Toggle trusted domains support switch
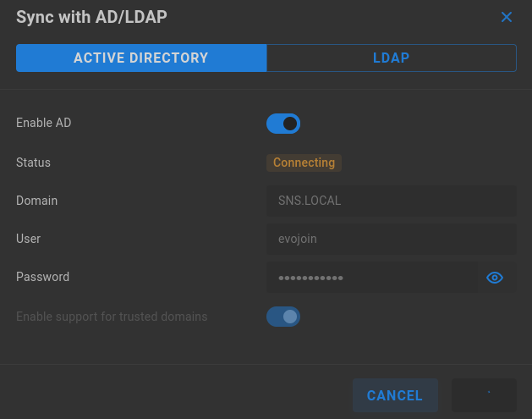The height and width of the screenshot is (419, 532). pyautogui.click(x=283, y=317)
